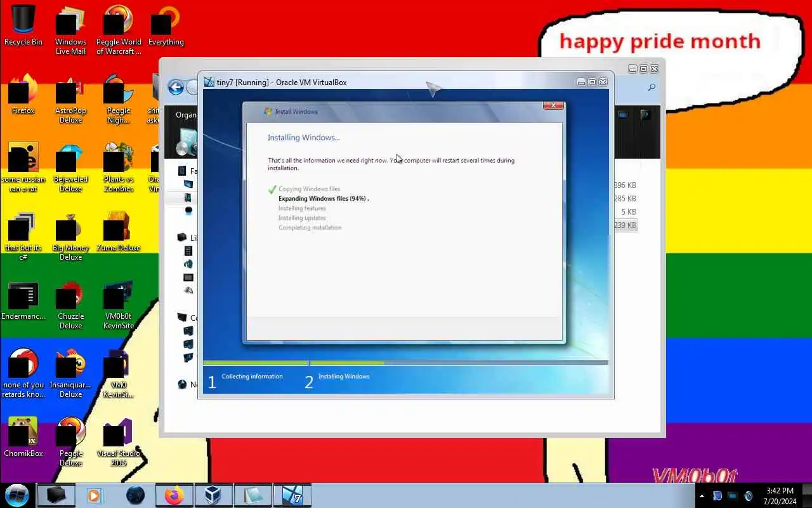Launch Windows Live Mail from desktop
The width and height of the screenshot is (812, 508).
pyautogui.click(x=70, y=30)
